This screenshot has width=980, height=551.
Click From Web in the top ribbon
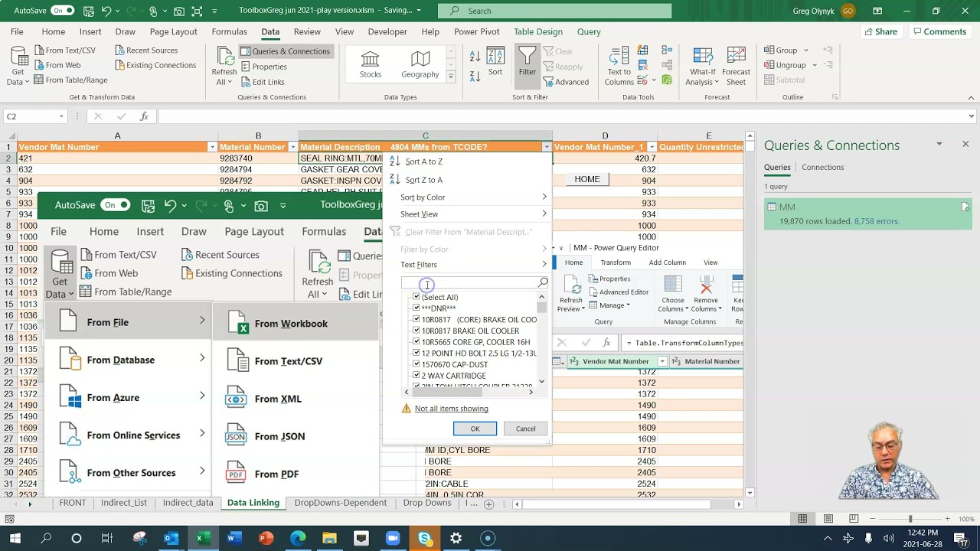[x=56, y=65]
